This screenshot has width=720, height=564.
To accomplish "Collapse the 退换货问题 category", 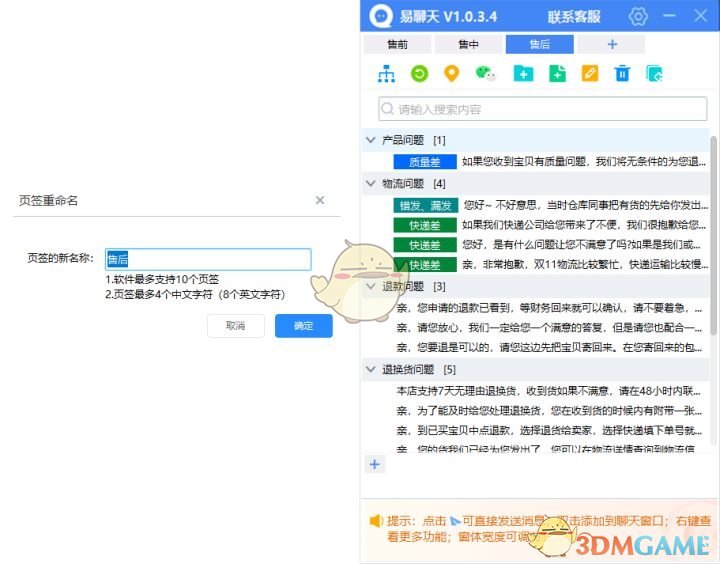I will (371, 369).
